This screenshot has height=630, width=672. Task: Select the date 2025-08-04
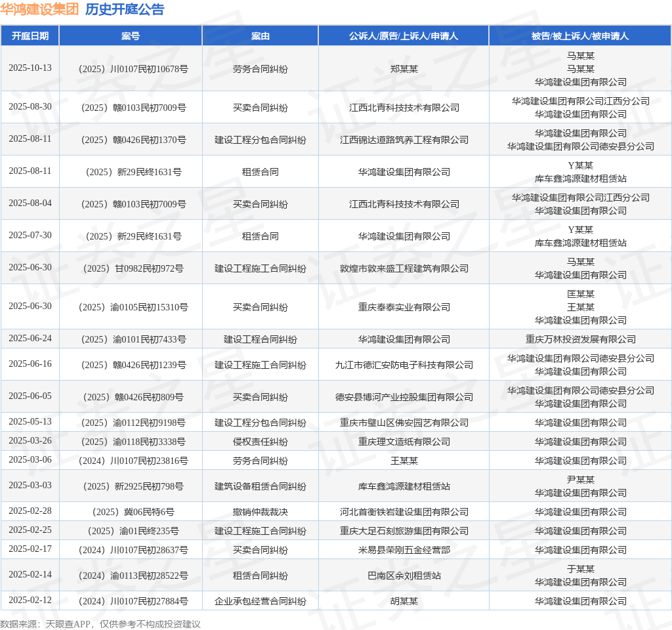pyautogui.click(x=30, y=203)
